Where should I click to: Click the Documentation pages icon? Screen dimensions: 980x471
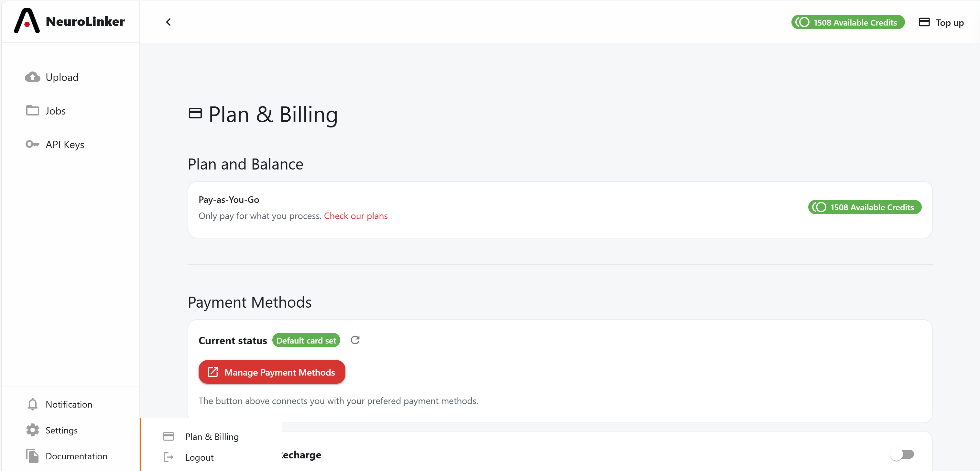tap(32, 456)
